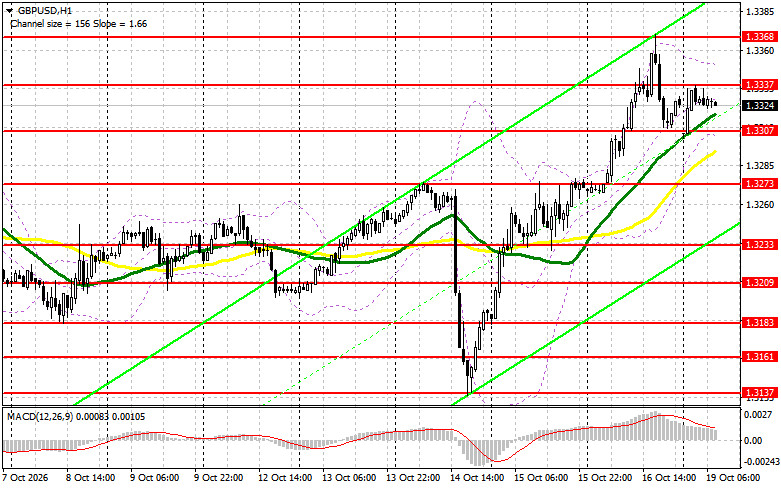Click the 1.3307 red price label
This screenshot has height=489, width=781.
click(760, 130)
